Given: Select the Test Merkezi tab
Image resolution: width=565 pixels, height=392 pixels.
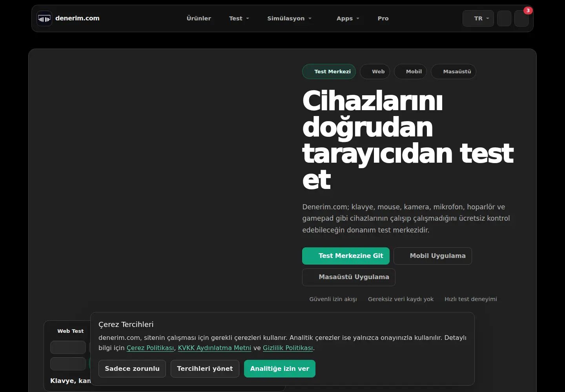Looking at the screenshot, I should point(329,71).
